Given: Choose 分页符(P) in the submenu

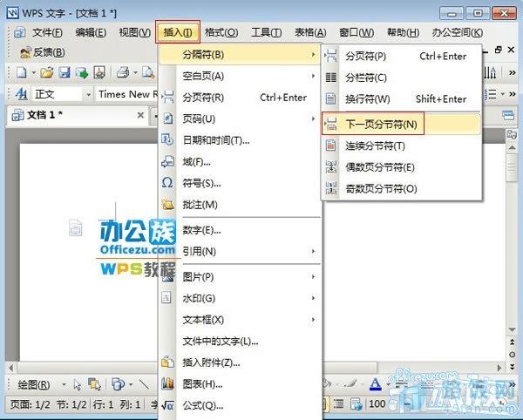Looking at the screenshot, I should coord(402,56).
